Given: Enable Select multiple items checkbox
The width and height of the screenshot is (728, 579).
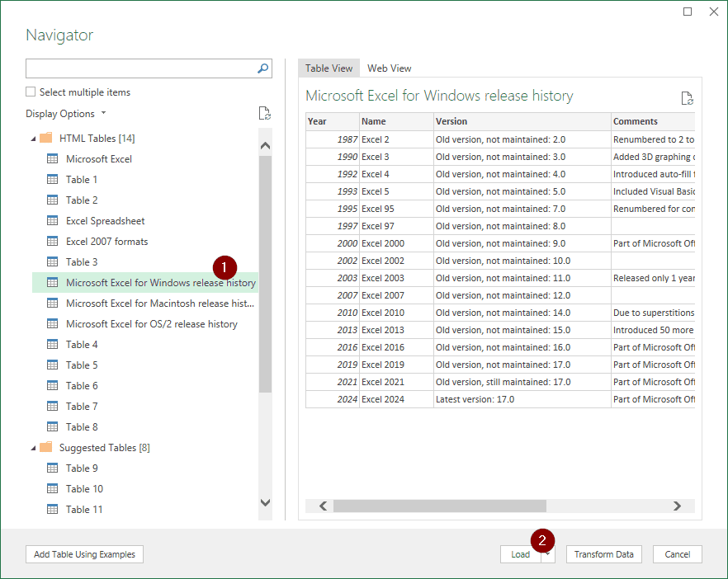Looking at the screenshot, I should click(31, 92).
